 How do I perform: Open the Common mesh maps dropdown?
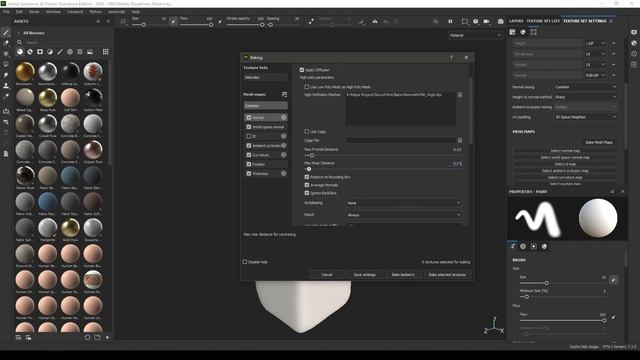266,106
